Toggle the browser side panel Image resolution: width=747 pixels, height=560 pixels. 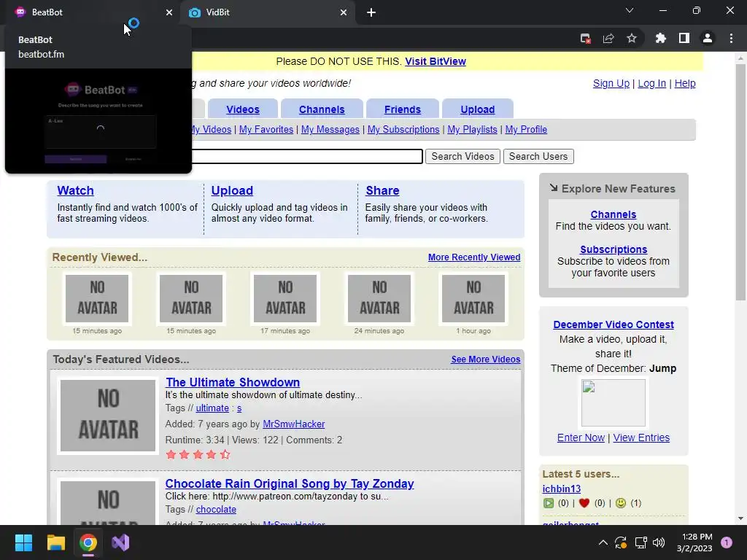pyautogui.click(x=684, y=39)
